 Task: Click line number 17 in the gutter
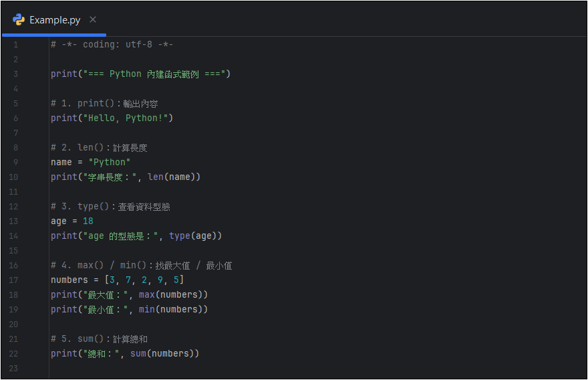pos(15,280)
